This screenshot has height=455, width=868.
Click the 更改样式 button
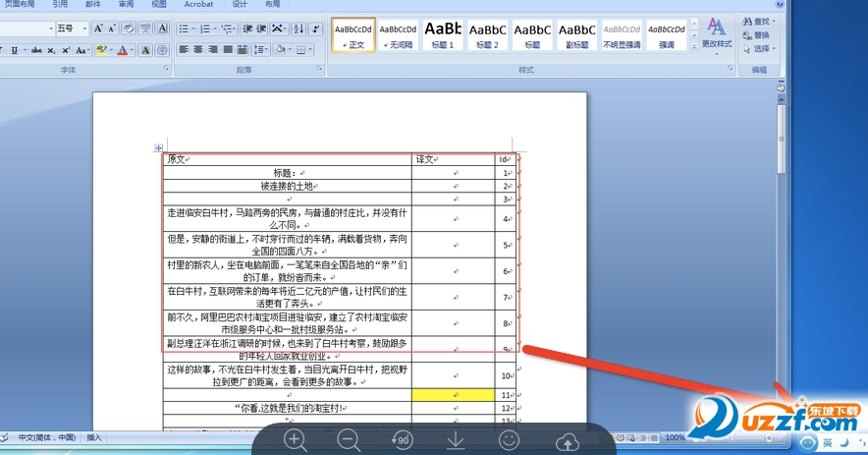coord(717,34)
